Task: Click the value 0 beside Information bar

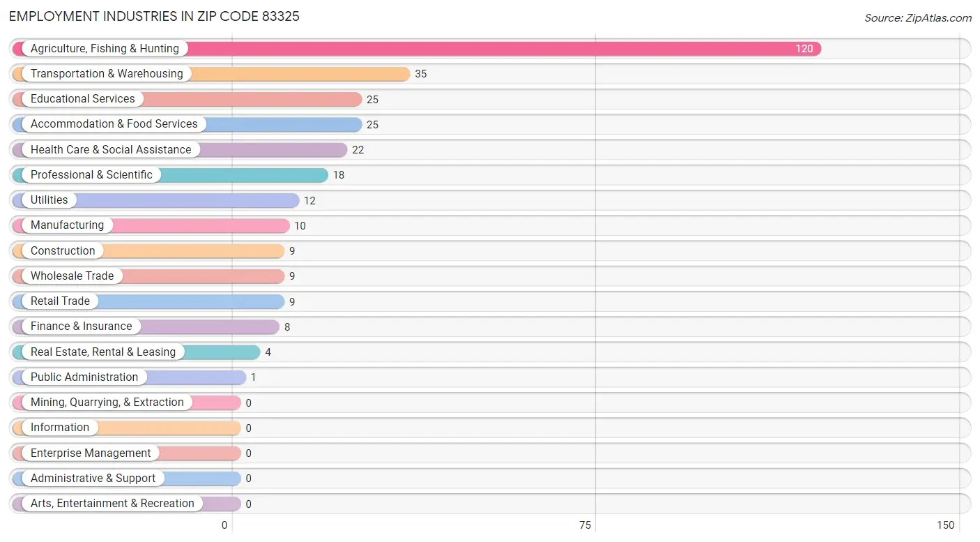Action: point(249,428)
